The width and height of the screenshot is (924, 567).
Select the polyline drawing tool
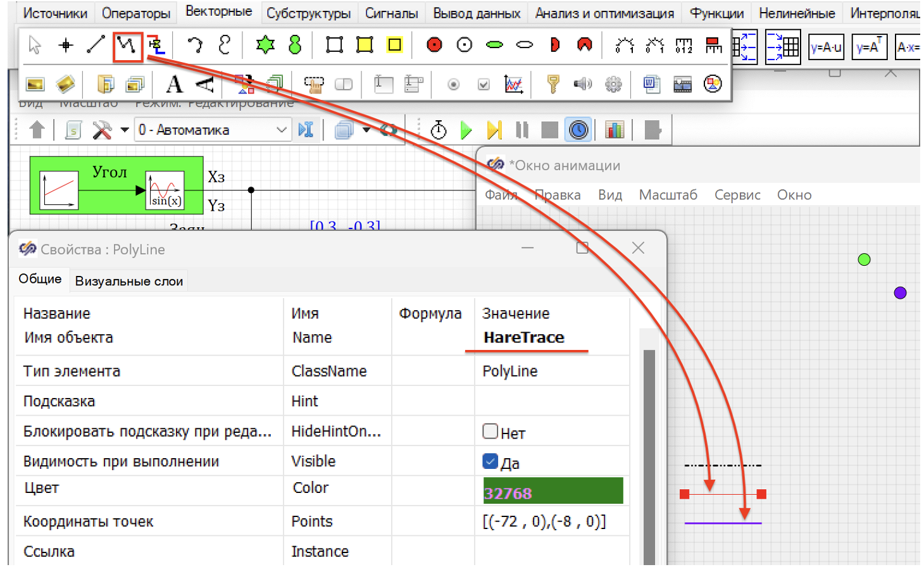click(127, 46)
